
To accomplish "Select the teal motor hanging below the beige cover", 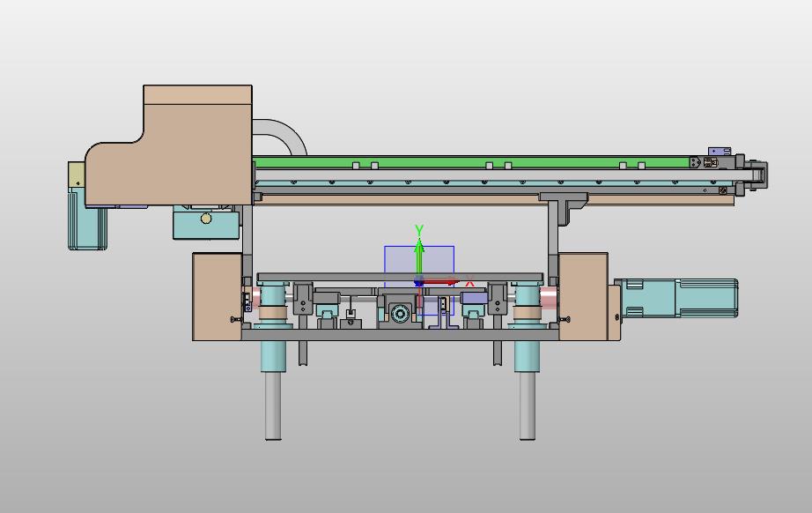I will (x=87, y=220).
